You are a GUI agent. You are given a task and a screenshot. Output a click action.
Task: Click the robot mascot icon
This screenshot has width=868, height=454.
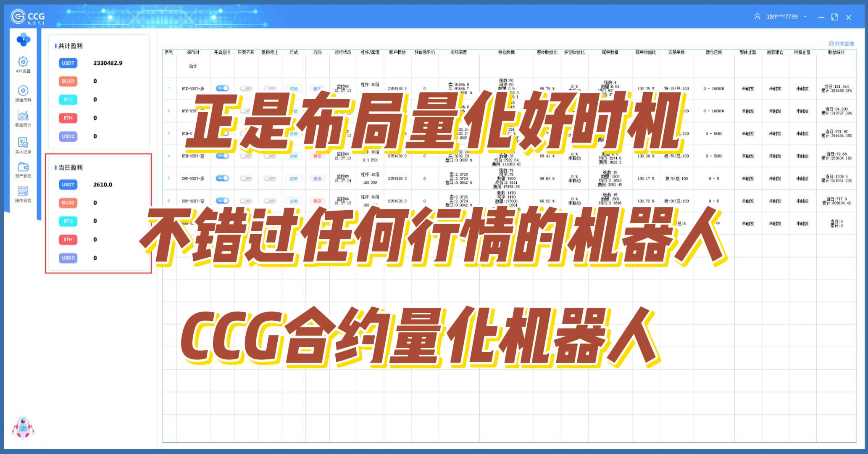pyautogui.click(x=23, y=428)
